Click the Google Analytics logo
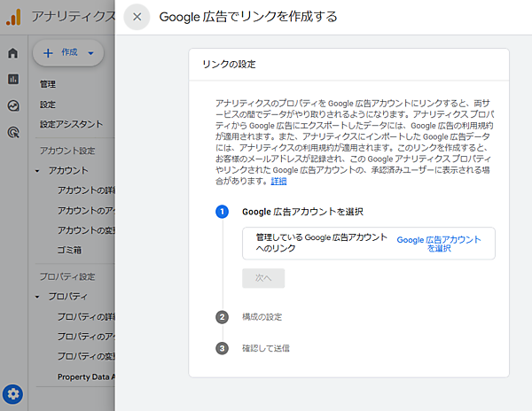Image resolution: width=532 pixels, height=411 pixels. (13, 17)
